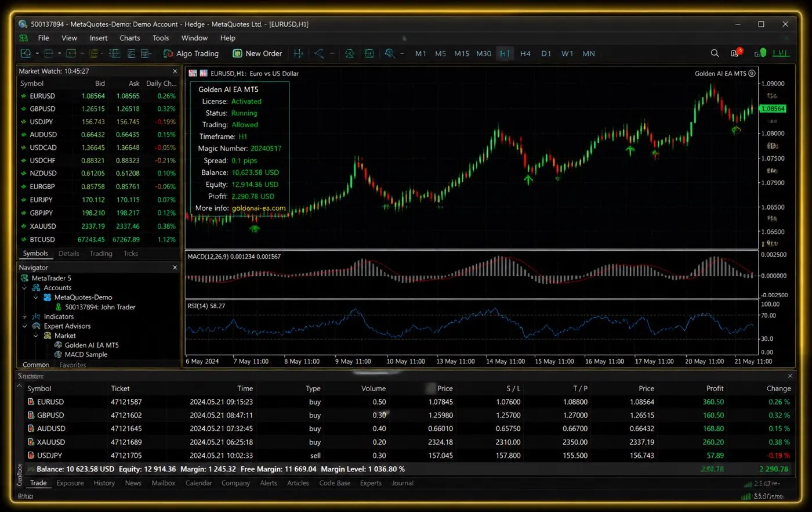Open the dropdown arrow beside the new chart icon
The width and height of the screenshot is (812, 512).
tap(37, 53)
